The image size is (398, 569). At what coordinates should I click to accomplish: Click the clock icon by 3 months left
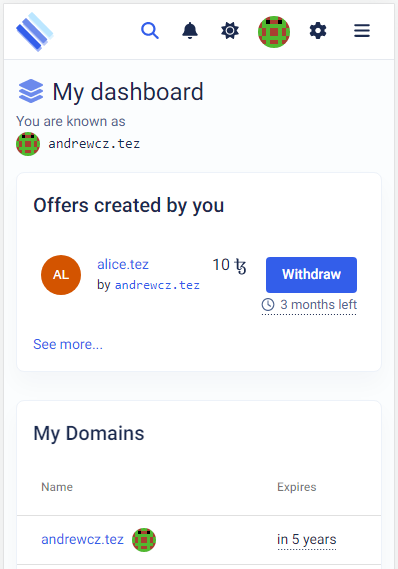tap(268, 305)
